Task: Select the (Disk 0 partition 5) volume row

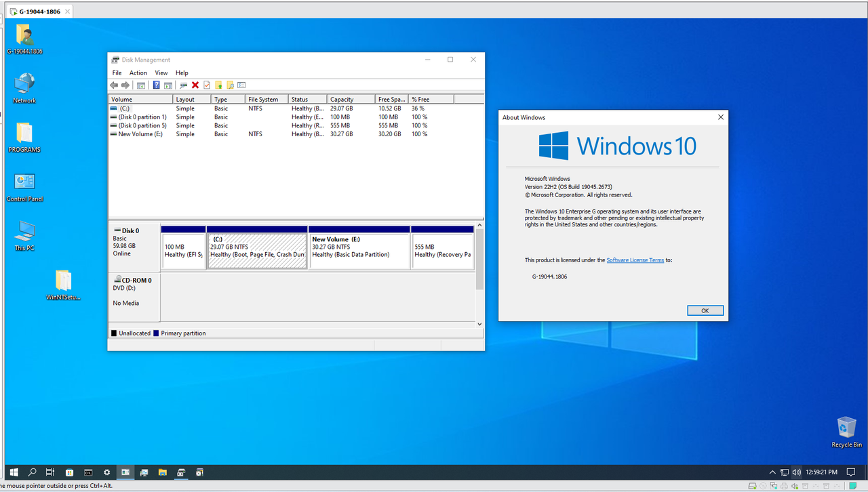Action: [x=296, y=125]
